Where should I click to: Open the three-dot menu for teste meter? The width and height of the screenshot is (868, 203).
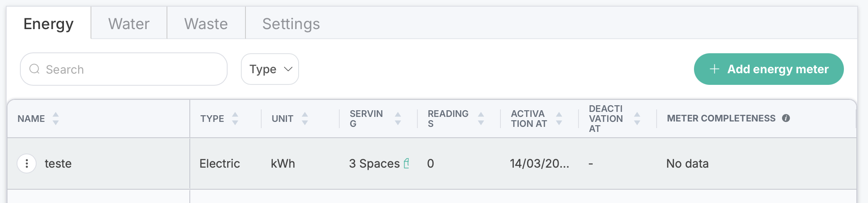27,163
